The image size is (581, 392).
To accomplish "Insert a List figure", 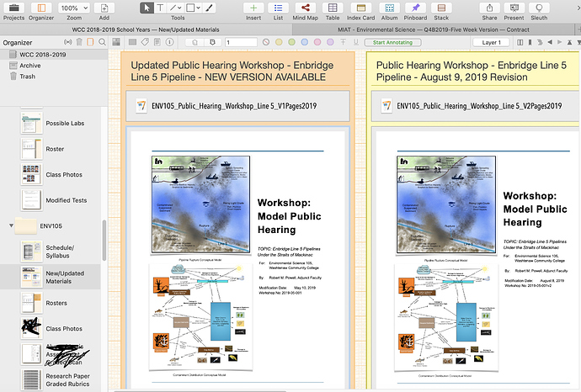I will [x=278, y=8].
